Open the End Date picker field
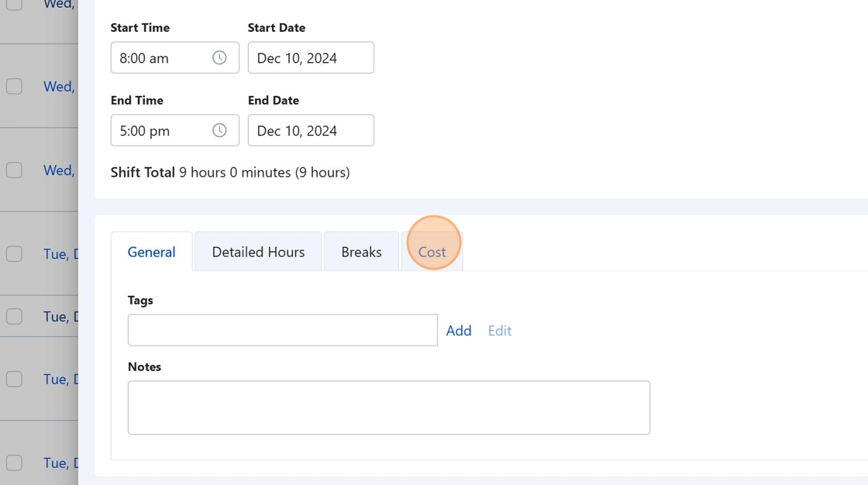The width and height of the screenshot is (868, 485). (311, 131)
